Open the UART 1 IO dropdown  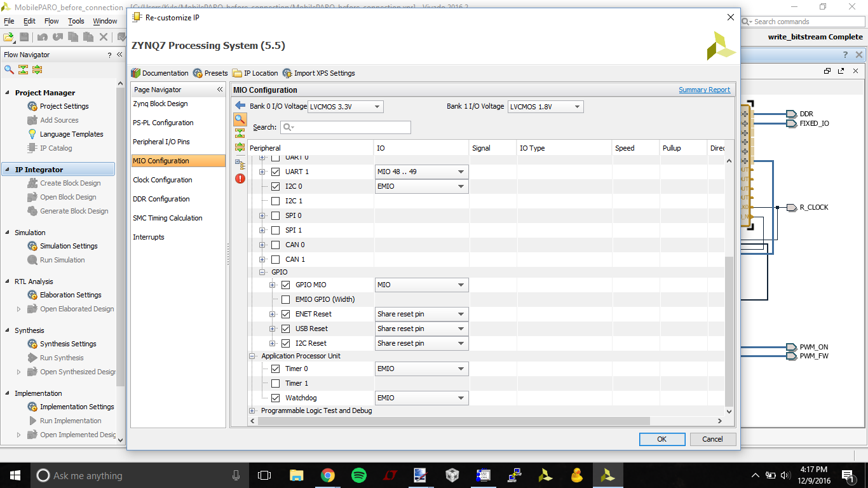tap(422, 172)
